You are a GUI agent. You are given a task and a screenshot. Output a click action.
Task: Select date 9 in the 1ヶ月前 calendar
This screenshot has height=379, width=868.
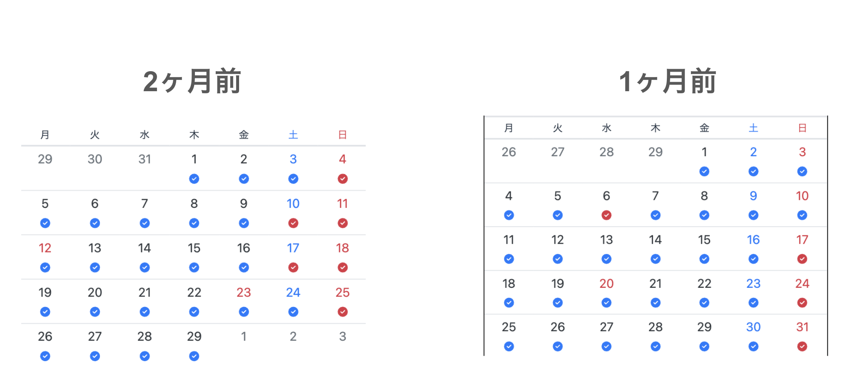(x=753, y=196)
